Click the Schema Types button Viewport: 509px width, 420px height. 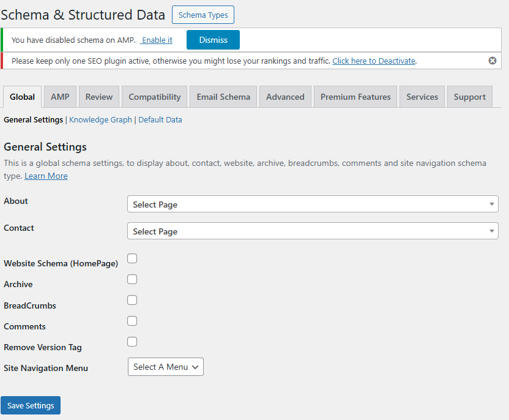point(202,15)
